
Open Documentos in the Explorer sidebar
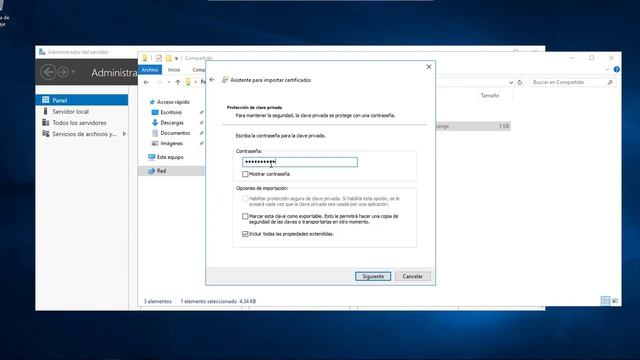[x=175, y=133]
